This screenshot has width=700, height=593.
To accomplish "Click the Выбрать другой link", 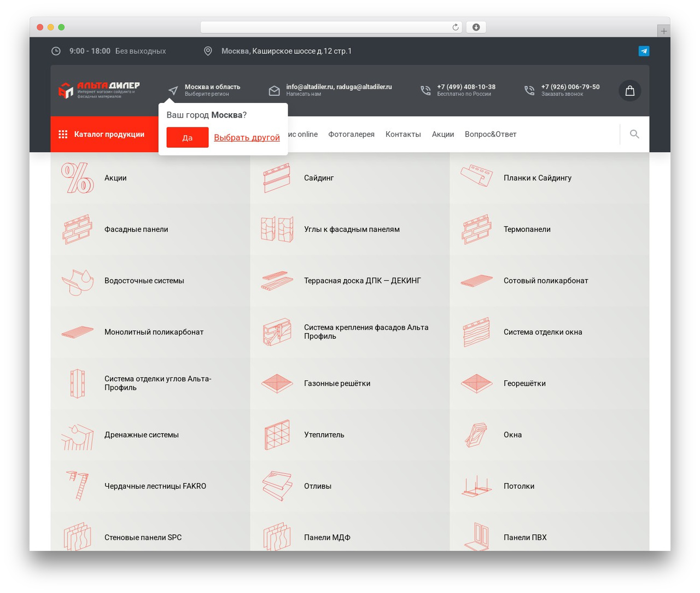I will [x=247, y=137].
